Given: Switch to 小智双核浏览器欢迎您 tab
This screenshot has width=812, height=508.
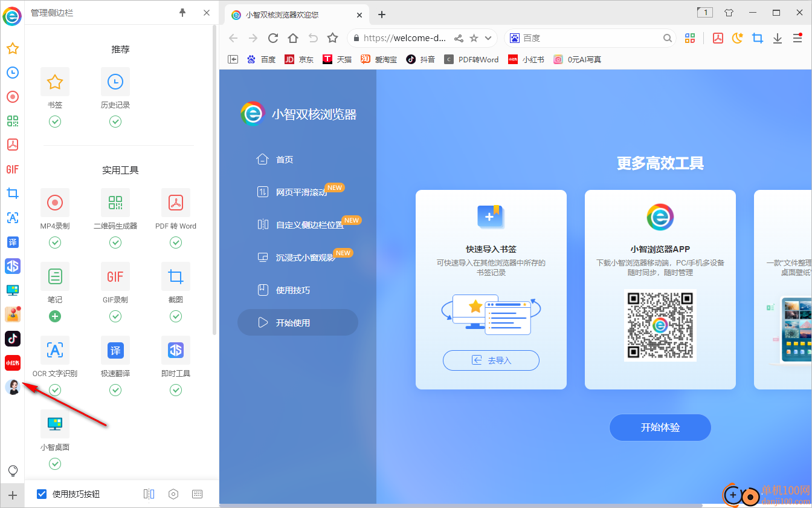Looking at the screenshot, I should 295,15.
